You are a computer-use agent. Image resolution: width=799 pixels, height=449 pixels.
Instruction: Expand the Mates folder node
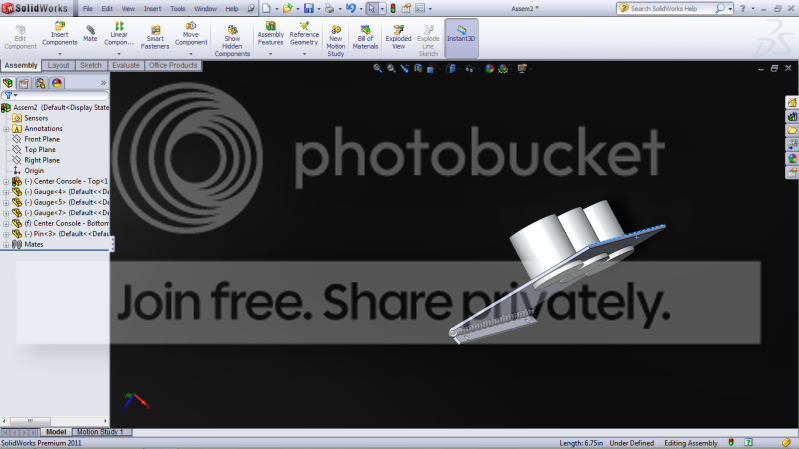(x=6, y=245)
